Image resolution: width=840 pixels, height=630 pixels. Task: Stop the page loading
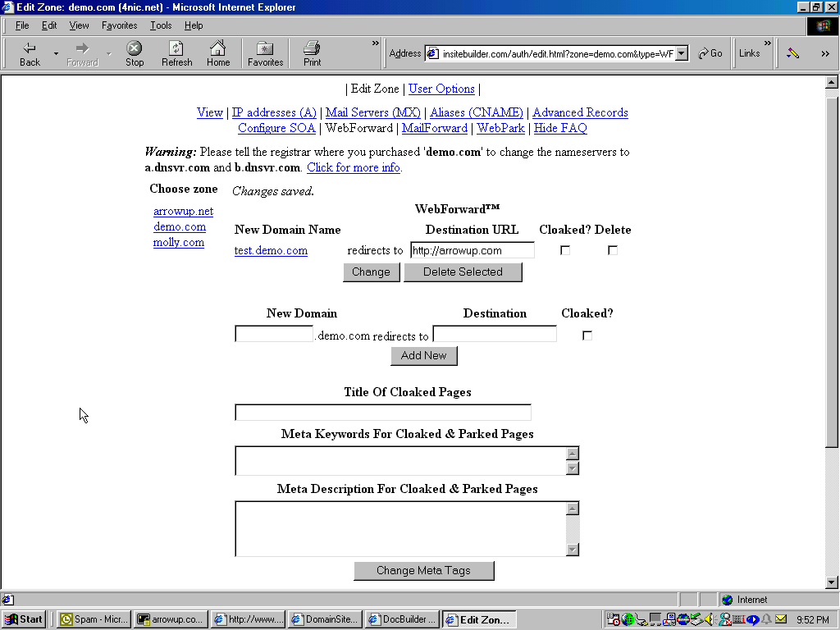click(x=135, y=53)
